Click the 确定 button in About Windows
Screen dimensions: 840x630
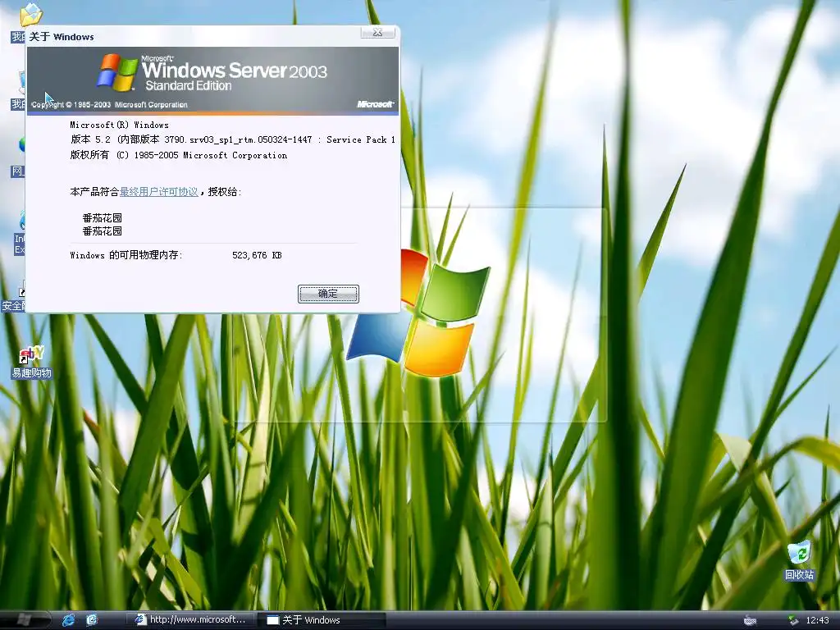(x=328, y=294)
